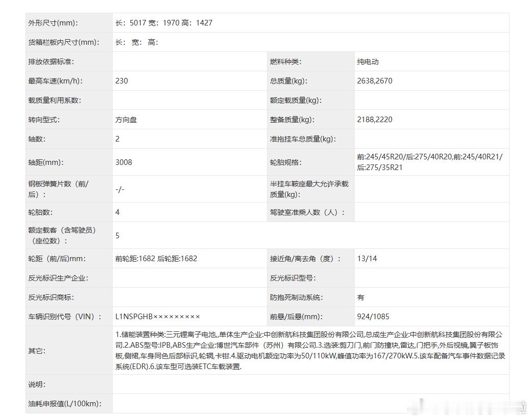Select the overhang value 924/1085
Image resolution: width=532 pixels, height=420 pixels.
click(x=373, y=317)
